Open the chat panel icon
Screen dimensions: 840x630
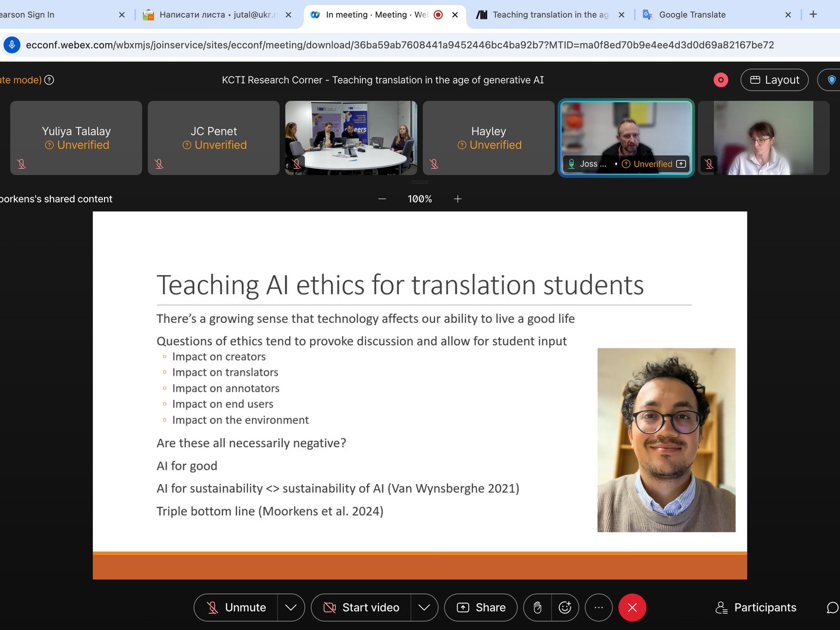[832, 607]
